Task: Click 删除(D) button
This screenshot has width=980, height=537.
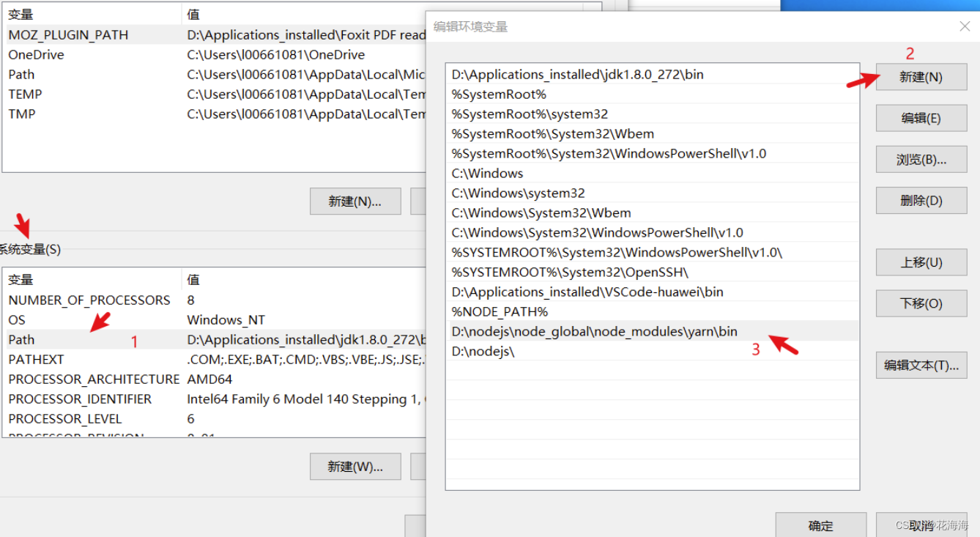Action: click(x=921, y=200)
